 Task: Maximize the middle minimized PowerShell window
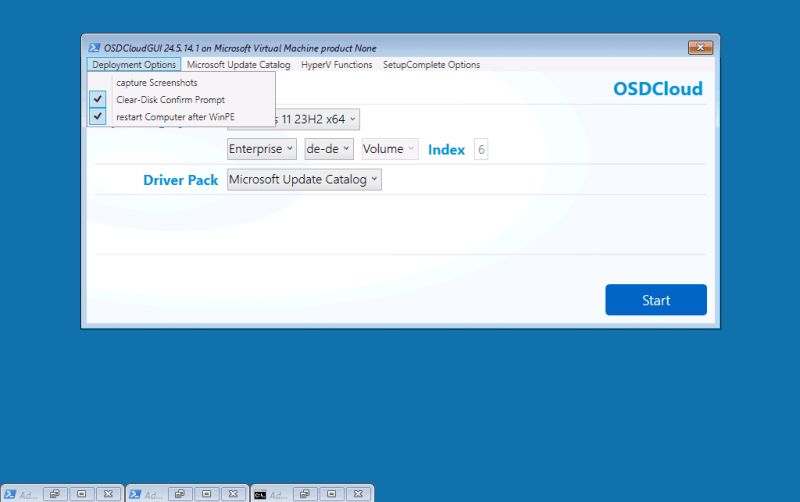pos(206,494)
